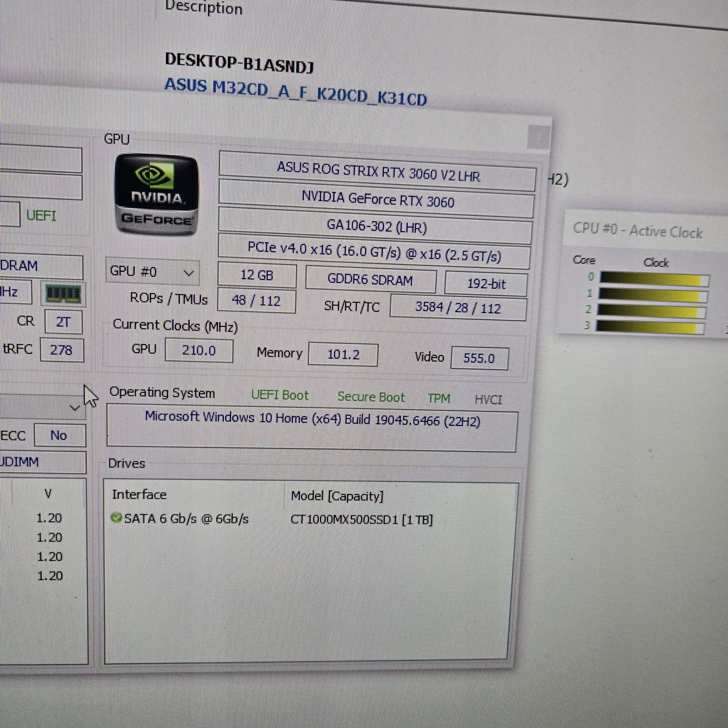Image resolution: width=728 pixels, height=728 pixels.
Task: Click the CR 2T value box
Action: [x=63, y=322]
